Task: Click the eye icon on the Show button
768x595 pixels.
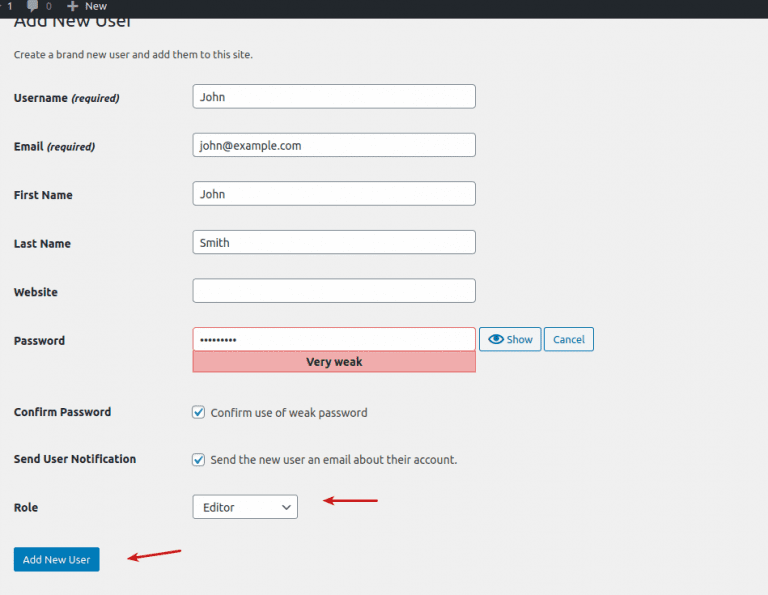Action: [x=496, y=339]
